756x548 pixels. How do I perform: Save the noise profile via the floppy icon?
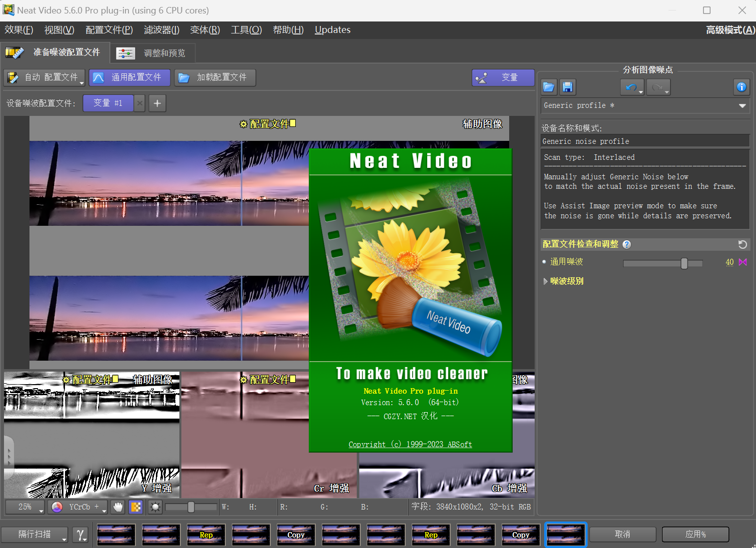point(568,87)
